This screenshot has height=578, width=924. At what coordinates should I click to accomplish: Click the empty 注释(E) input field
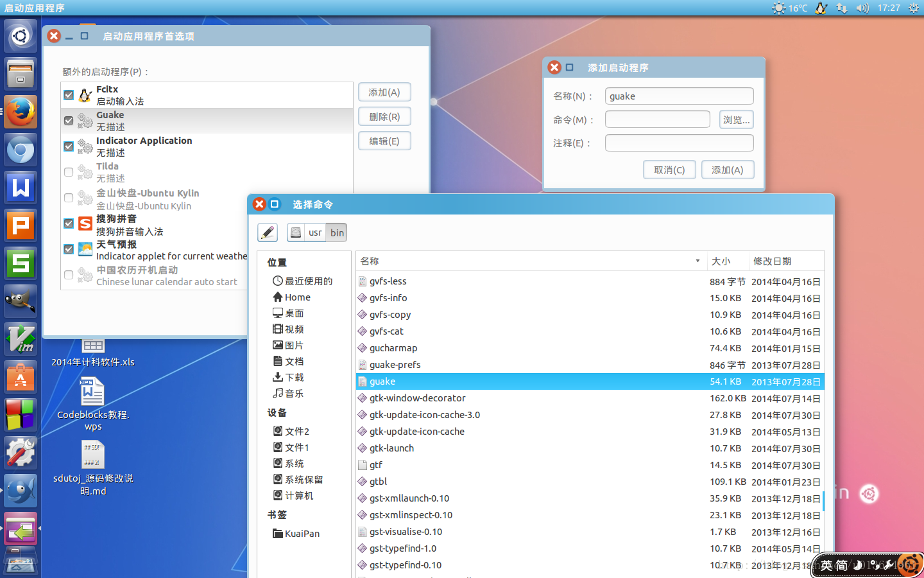coord(679,143)
